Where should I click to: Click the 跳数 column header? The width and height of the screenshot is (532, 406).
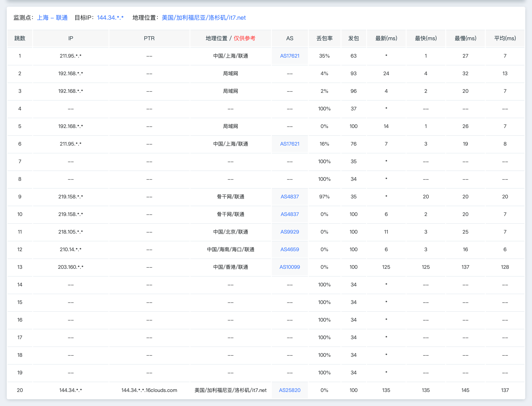(20, 38)
